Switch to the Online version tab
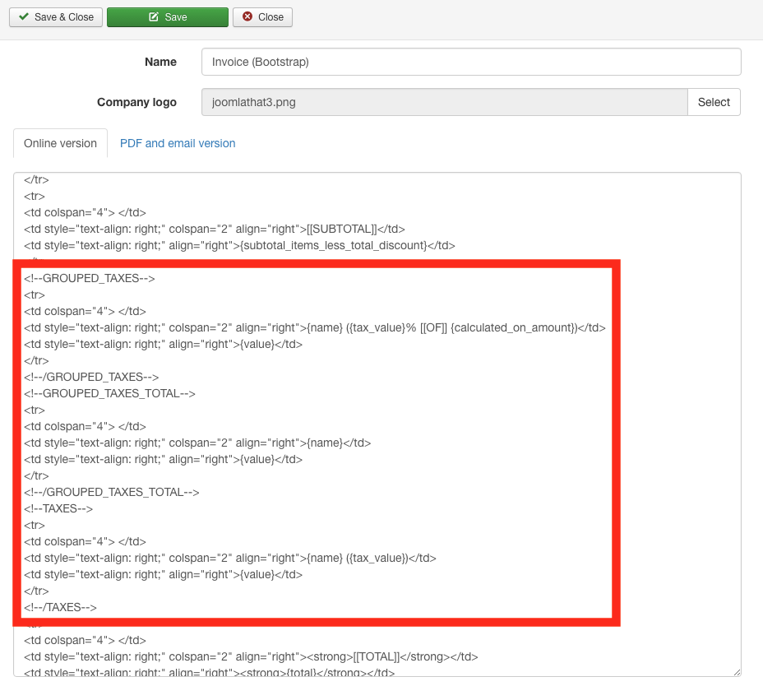 [x=60, y=143]
